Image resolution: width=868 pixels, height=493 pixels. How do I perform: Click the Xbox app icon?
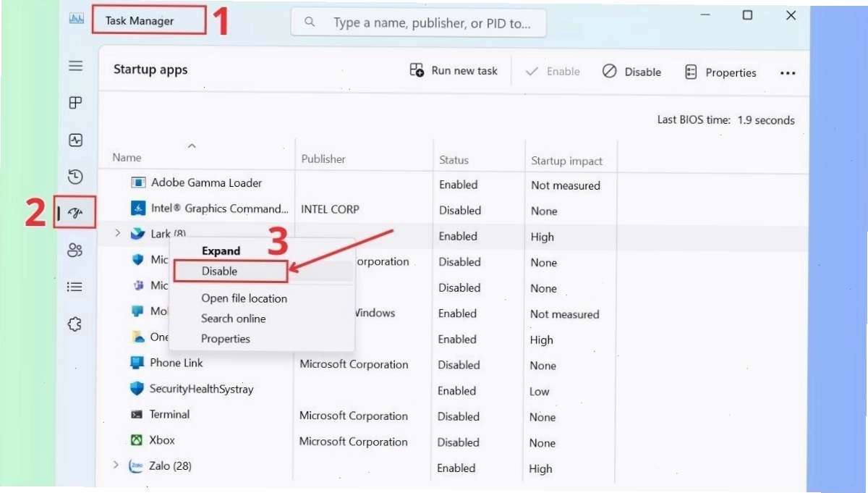(x=137, y=440)
